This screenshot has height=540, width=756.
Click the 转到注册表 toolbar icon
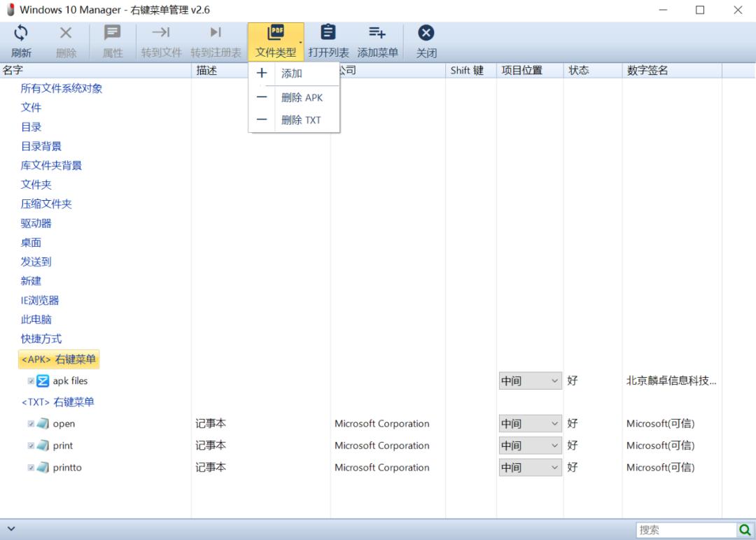(216, 32)
